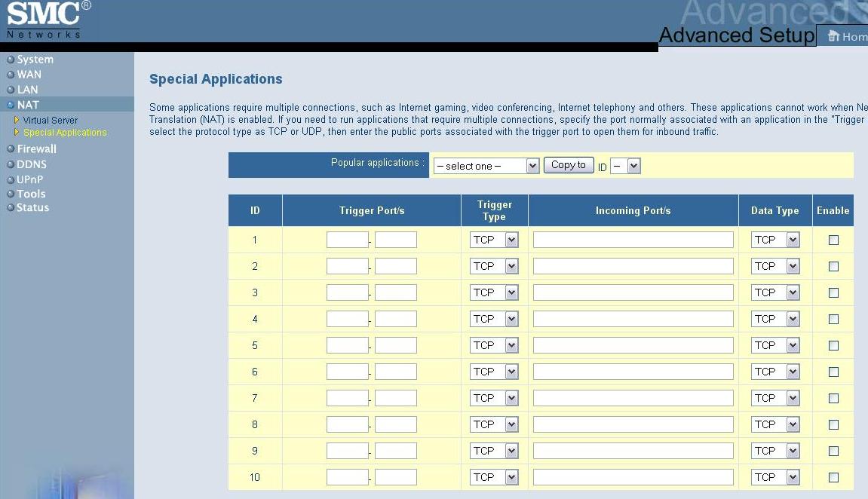Screen dimensions: 868x499
Task: Open Trigger Type dropdown in row 5
Action: tap(495, 345)
